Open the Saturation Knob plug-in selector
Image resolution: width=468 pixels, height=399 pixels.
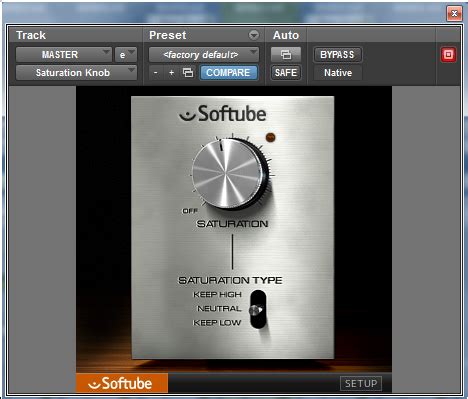(x=76, y=73)
